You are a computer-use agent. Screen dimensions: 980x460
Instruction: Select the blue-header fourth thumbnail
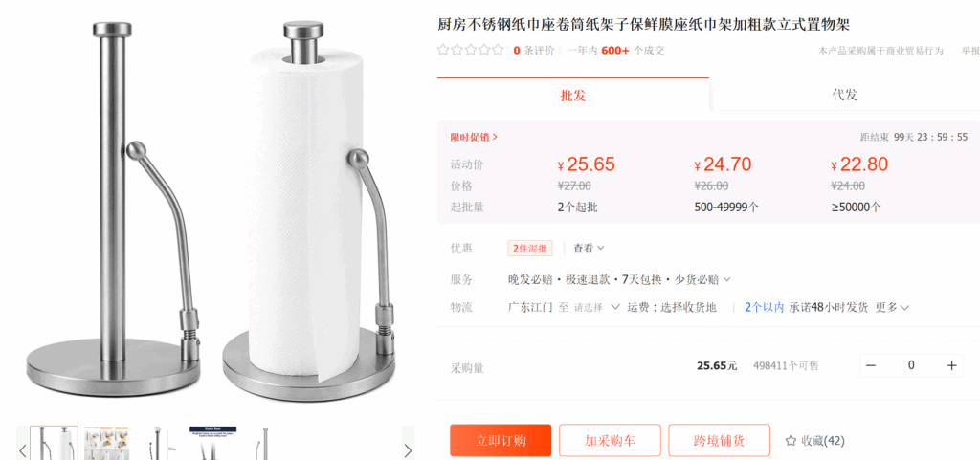[x=213, y=444]
